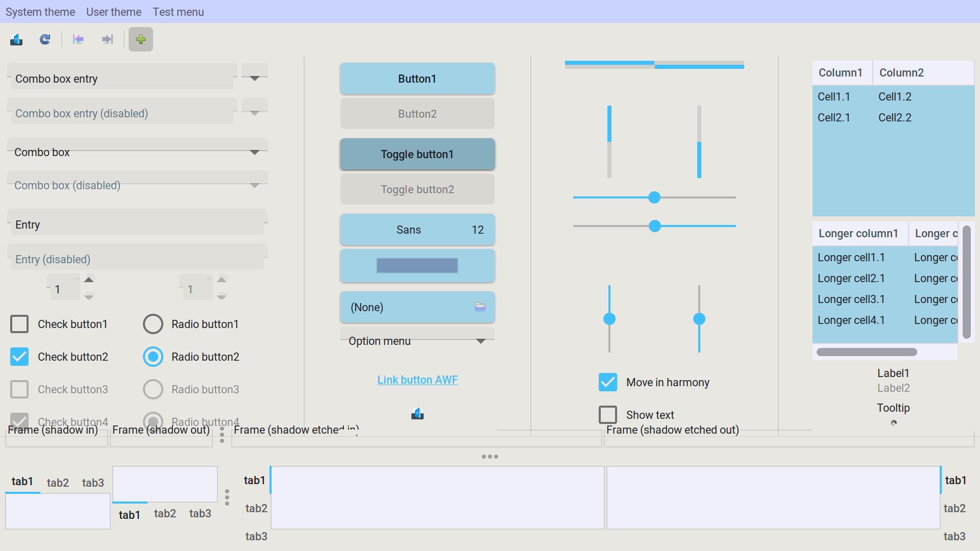Screen dimensions: 980x551
Task: Expand the Combo box dropdown
Action: click(254, 152)
